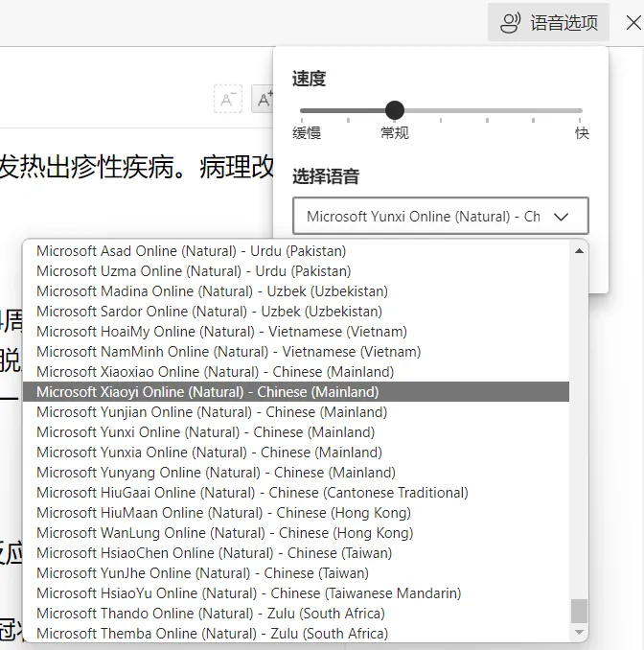Select Microsoft Uzma Online Urdu (Pakistan)
Image resolution: width=644 pixels, height=650 pixels.
point(296,271)
